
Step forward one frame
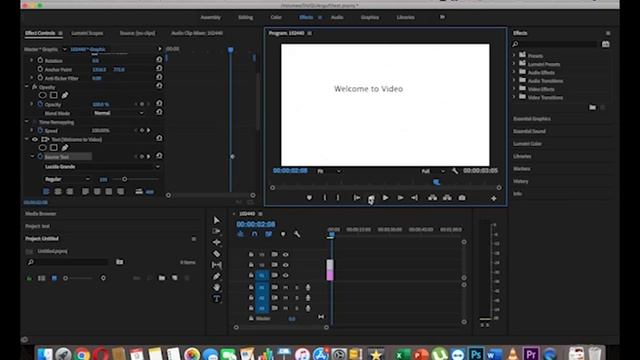click(400, 198)
